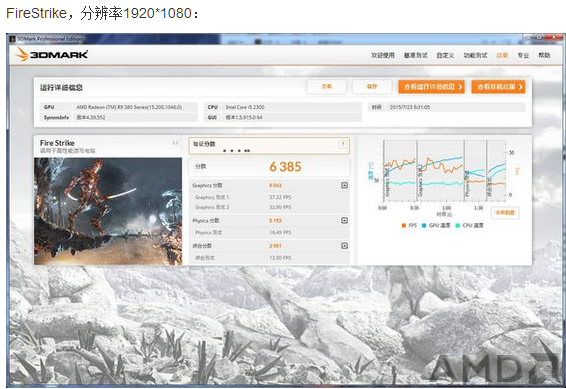
Task: Click the '3DMark Professional Edition' window title
Action: tap(50, 39)
